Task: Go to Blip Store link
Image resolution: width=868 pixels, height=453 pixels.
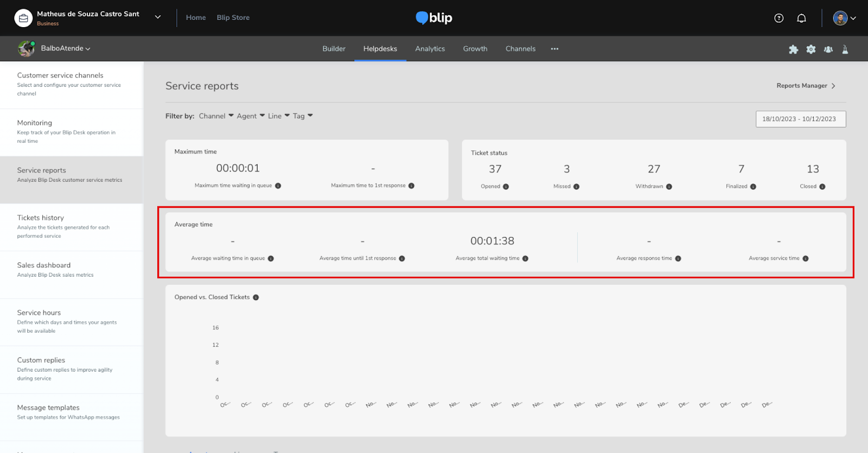Action: click(x=233, y=17)
